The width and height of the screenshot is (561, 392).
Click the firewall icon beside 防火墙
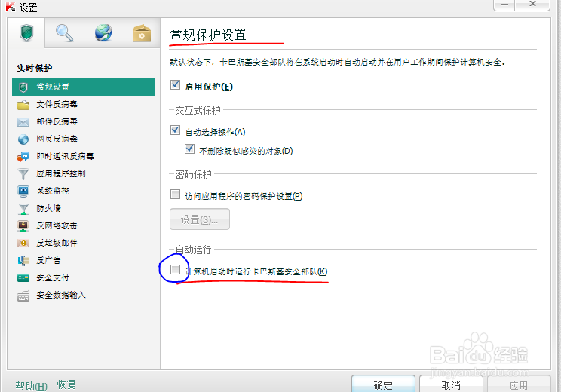(x=23, y=209)
